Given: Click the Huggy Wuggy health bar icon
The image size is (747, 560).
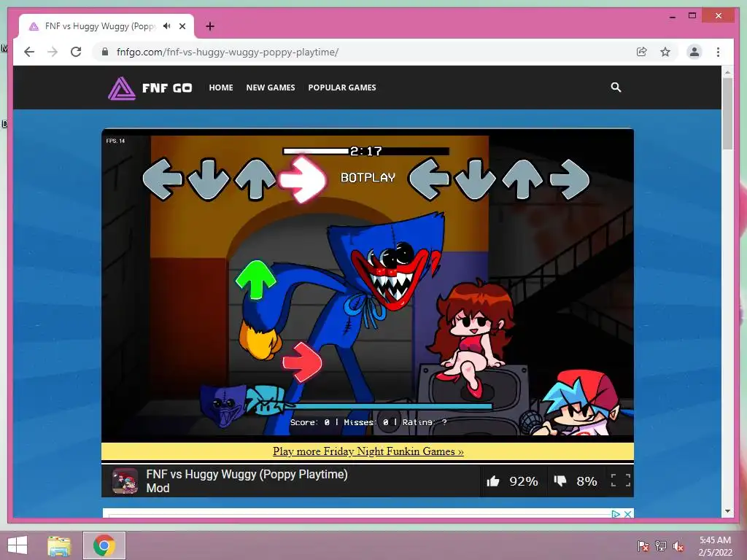Looking at the screenshot, I should (222, 405).
